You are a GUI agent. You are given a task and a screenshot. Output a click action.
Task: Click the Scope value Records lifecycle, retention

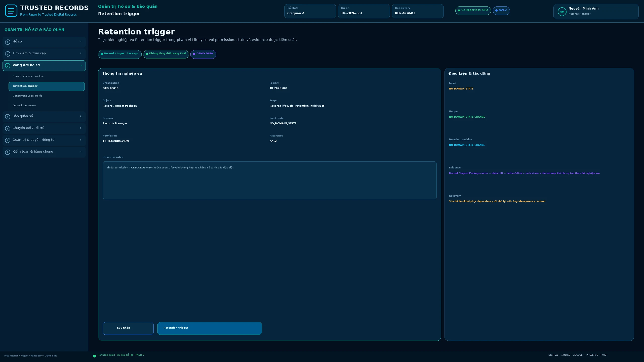(297, 106)
